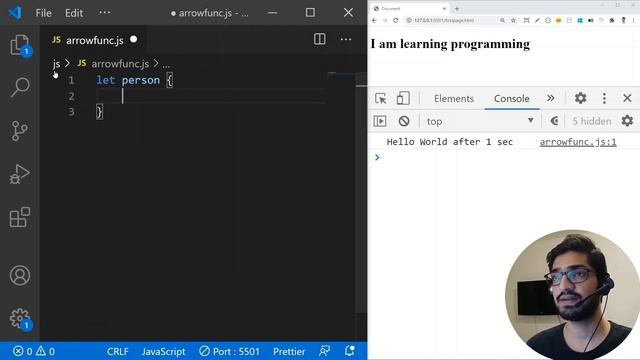640x360 pixels.
Task: Open the Explorer view in VS Code
Action: (20, 45)
